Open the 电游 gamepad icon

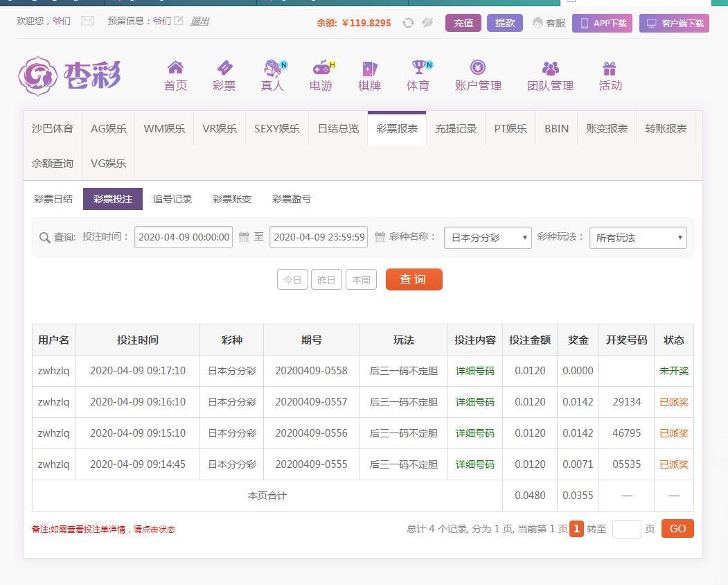click(321, 68)
